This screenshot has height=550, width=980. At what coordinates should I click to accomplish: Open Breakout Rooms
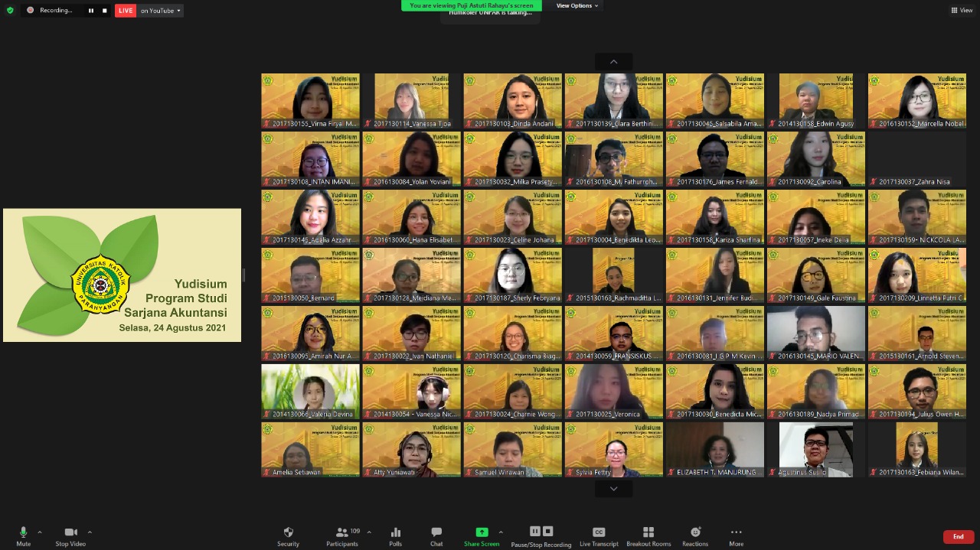[x=648, y=535]
